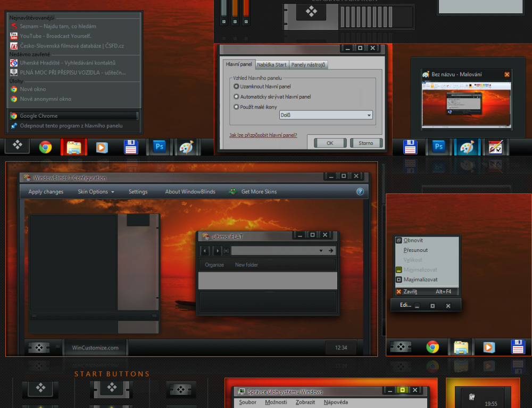Click the floppy disk icon on the taskbar

pyautogui.click(x=130, y=147)
